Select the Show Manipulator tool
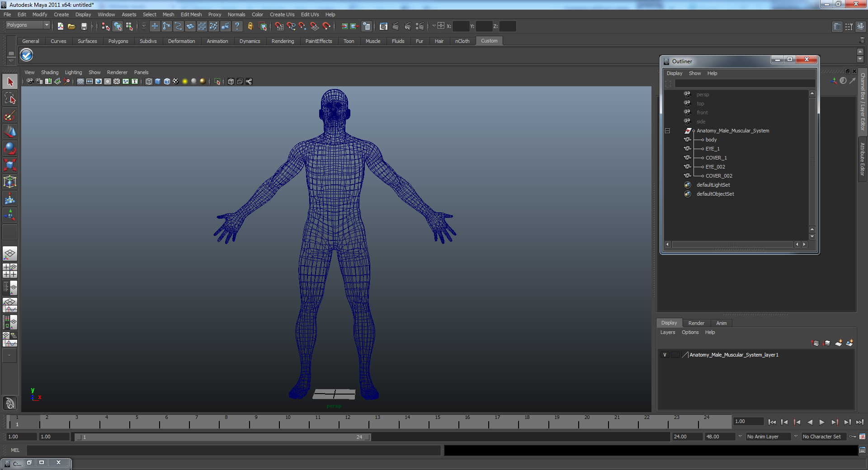 pyautogui.click(x=10, y=215)
